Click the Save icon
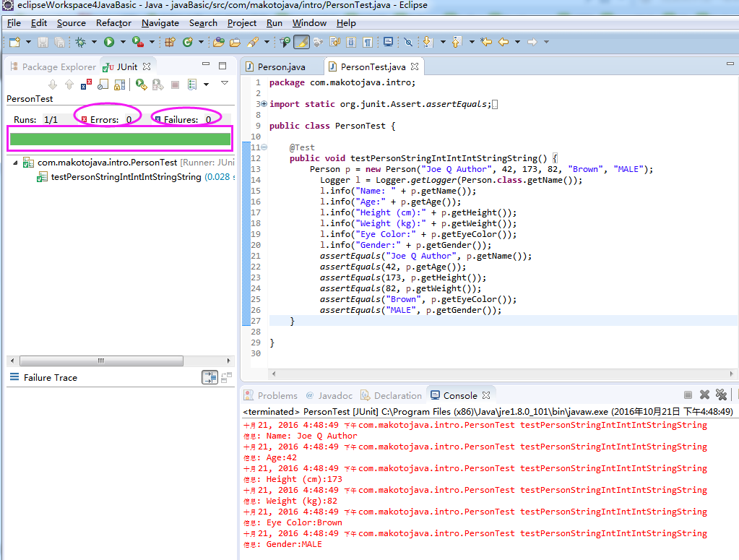This screenshot has width=739, height=560. pos(43,43)
